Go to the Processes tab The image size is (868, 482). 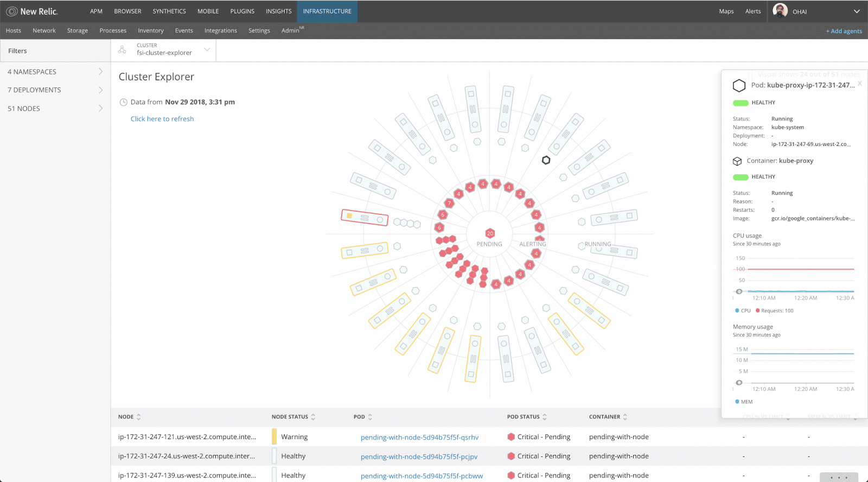coord(113,30)
